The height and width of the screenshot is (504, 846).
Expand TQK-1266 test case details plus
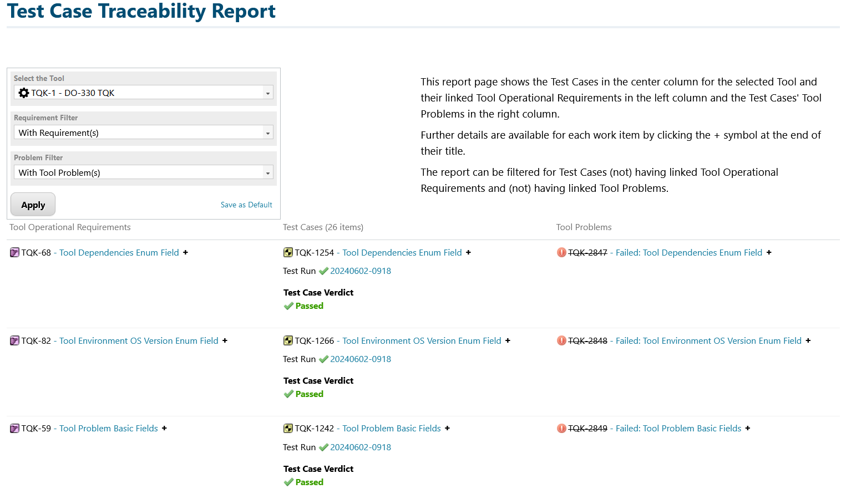(x=508, y=341)
